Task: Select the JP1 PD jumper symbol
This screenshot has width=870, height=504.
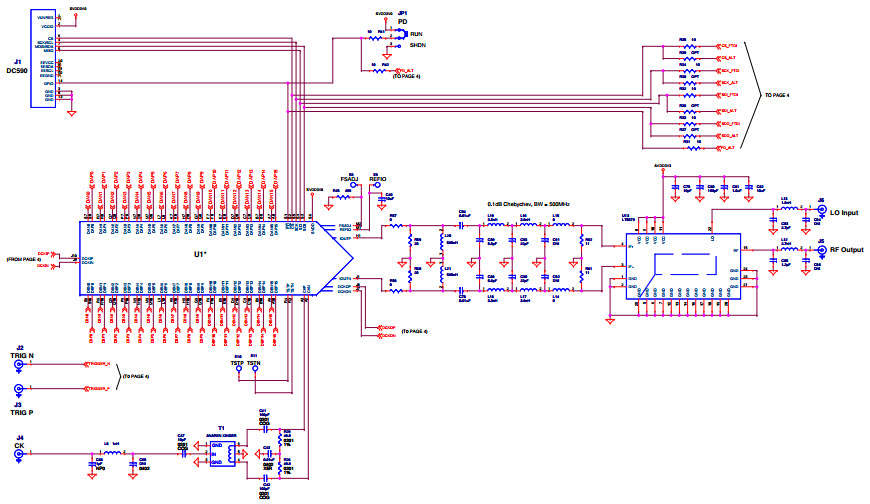Action: coord(401,35)
